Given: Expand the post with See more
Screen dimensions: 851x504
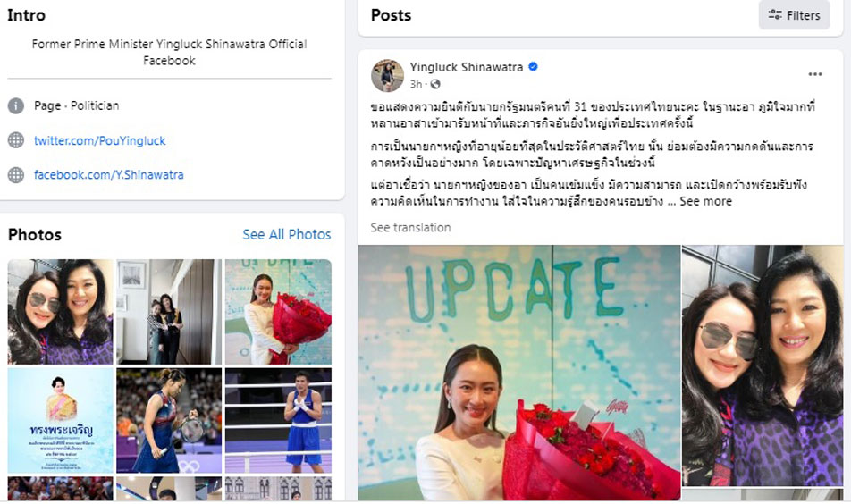Looking at the screenshot, I should [x=705, y=201].
